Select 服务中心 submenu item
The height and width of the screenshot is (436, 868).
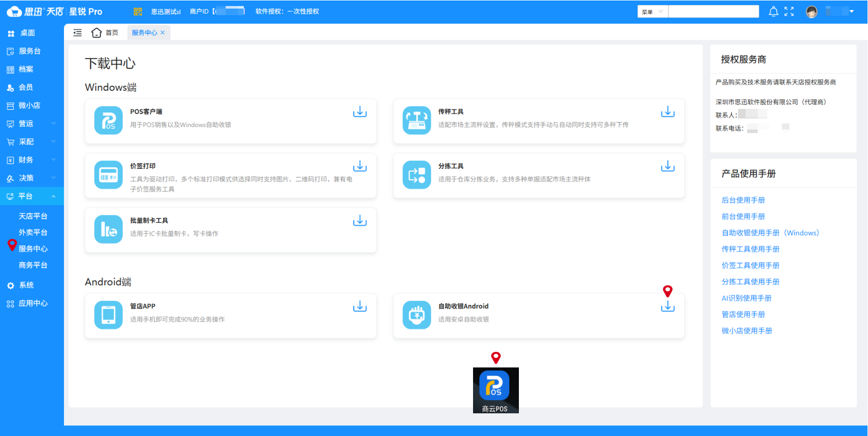pos(33,248)
